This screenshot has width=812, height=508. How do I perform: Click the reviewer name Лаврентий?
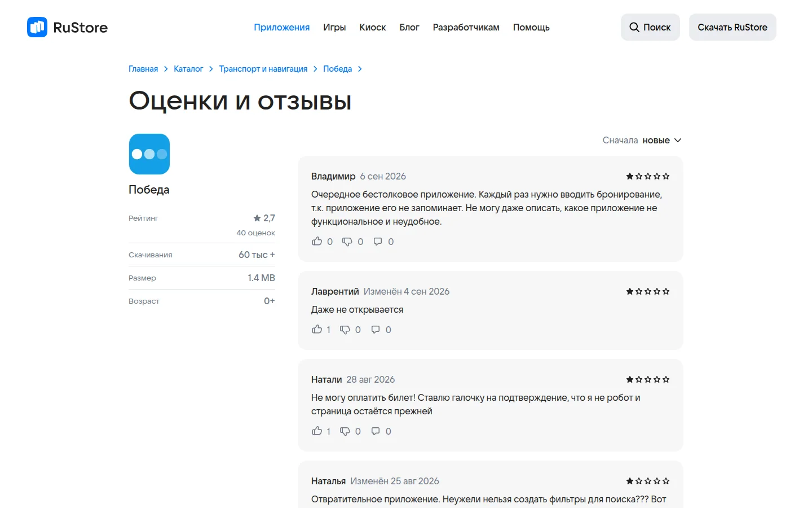coord(335,291)
